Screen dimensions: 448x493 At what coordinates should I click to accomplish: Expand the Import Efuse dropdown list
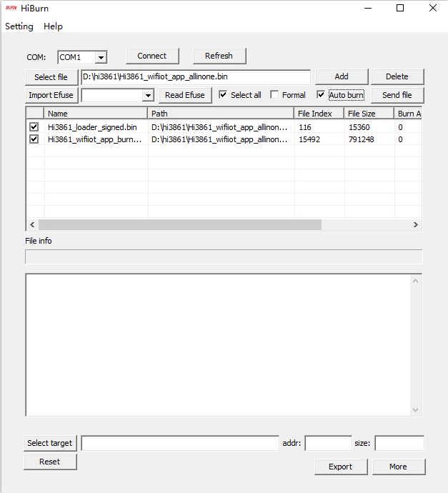148,96
